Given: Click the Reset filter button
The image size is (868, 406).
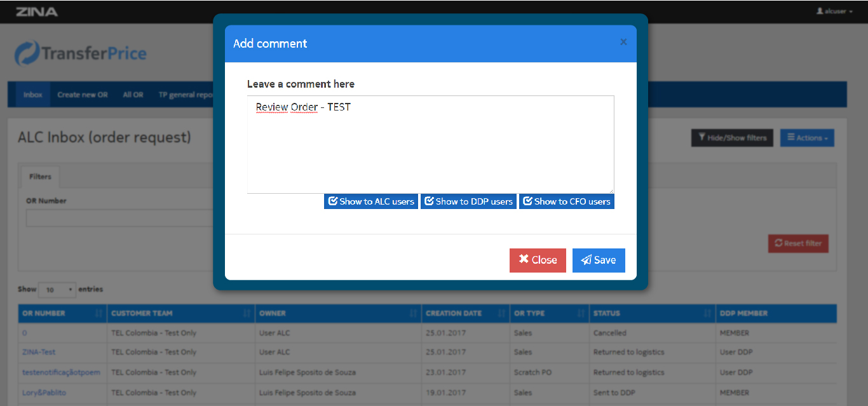Looking at the screenshot, I should tap(798, 243).
